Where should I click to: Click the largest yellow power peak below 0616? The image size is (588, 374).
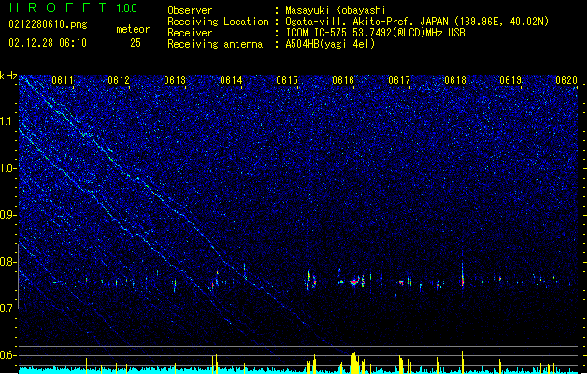click(354, 363)
